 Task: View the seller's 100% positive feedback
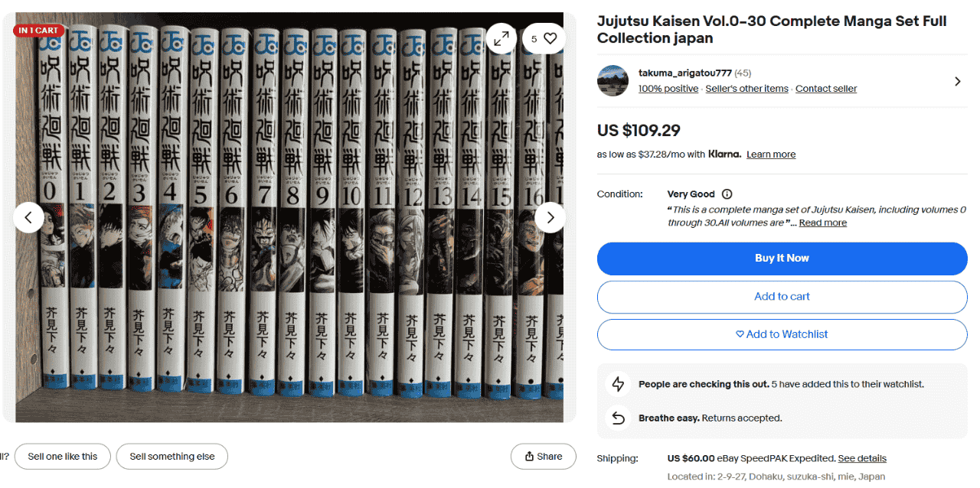[x=668, y=89]
